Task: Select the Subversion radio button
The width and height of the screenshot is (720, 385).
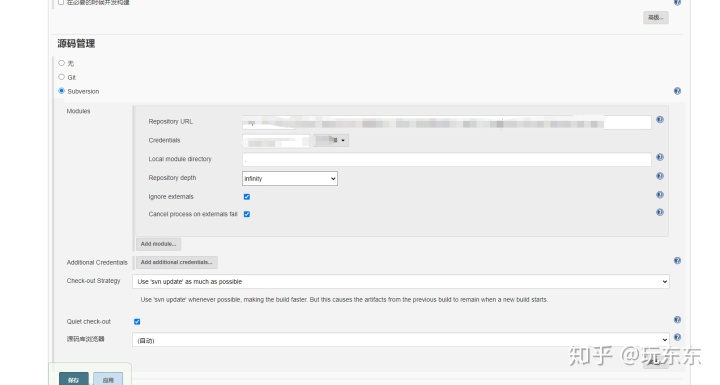Action: tap(62, 91)
